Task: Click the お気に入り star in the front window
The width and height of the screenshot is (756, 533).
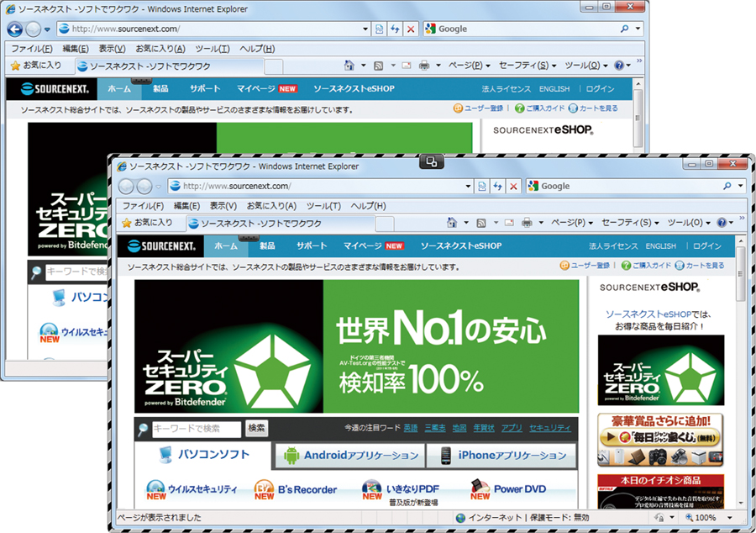Action: pos(147,223)
